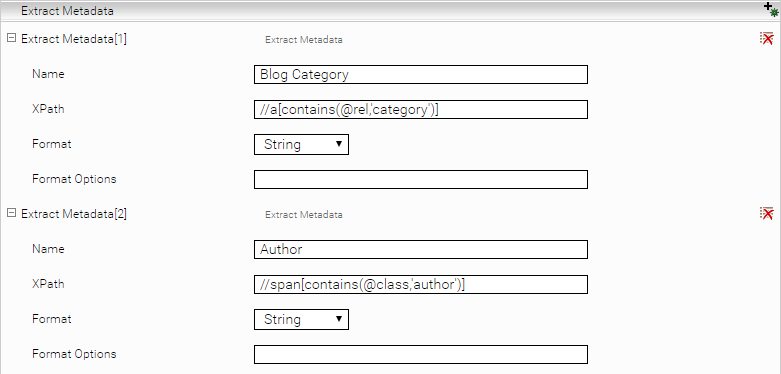Focus the XPath field with @rel category
Image resolution: width=781 pixels, height=374 pixels.
click(x=421, y=110)
